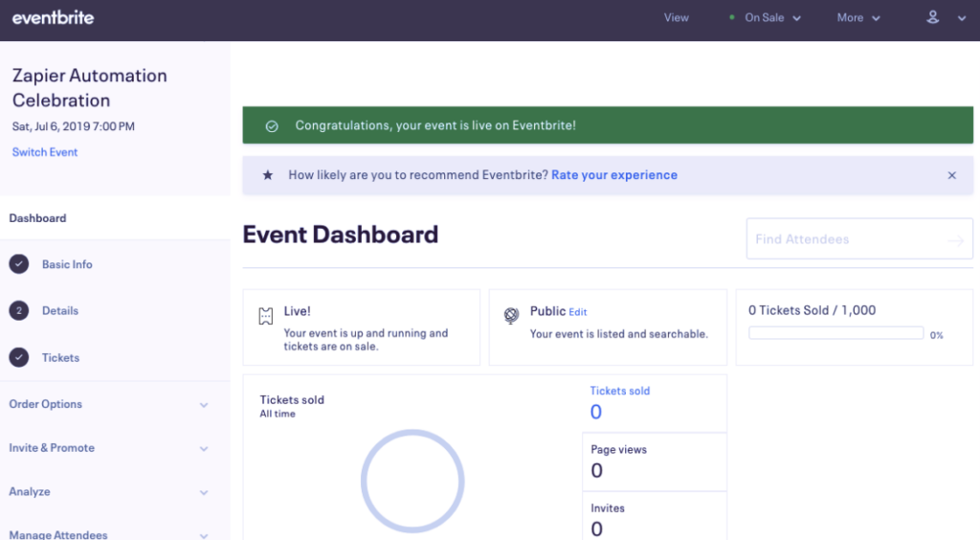Click the green checkmark icon in the congratulations banner
Image resolution: width=980 pixels, height=540 pixels.
tap(272, 126)
